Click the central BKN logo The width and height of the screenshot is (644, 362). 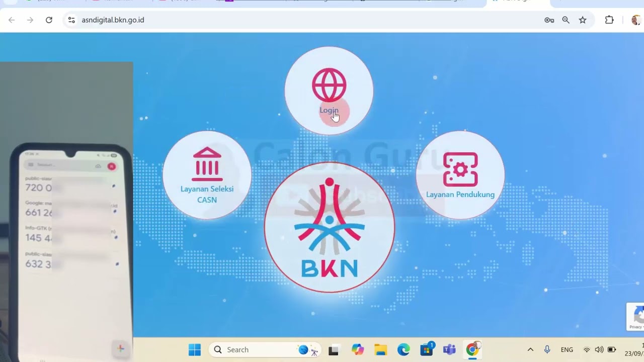pyautogui.click(x=330, y=227)
